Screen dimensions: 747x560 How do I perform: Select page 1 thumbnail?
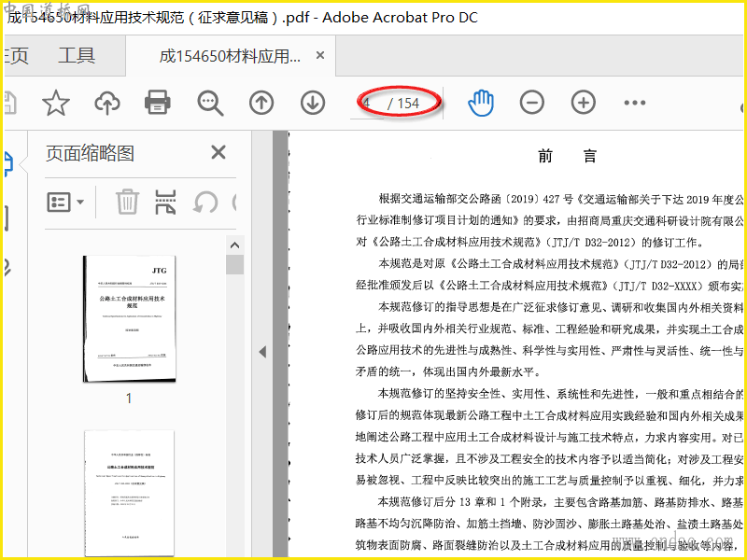[129, 319]
